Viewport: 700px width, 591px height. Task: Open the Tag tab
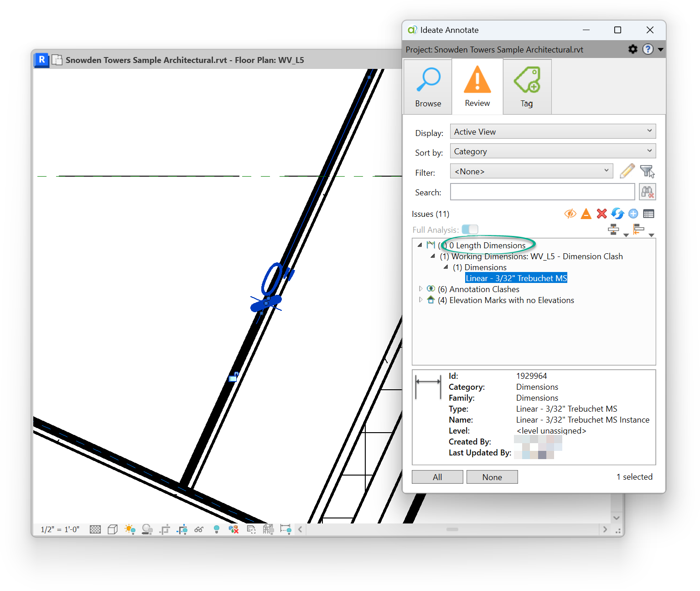coord(527,87)
